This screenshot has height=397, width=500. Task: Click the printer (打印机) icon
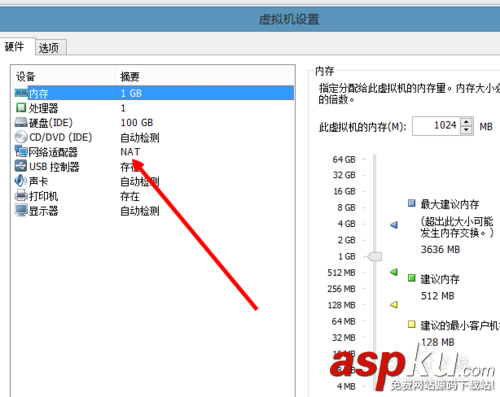coord(21,196)
